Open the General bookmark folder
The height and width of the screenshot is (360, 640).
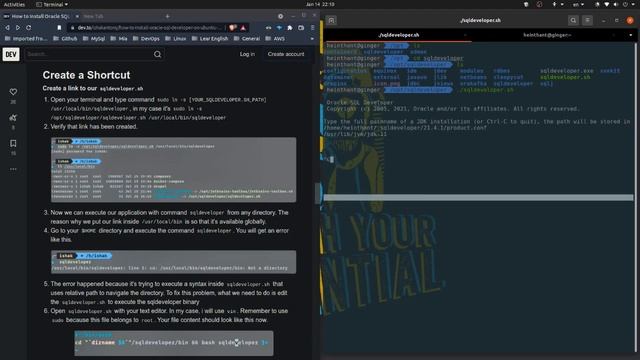click(247, 39)
